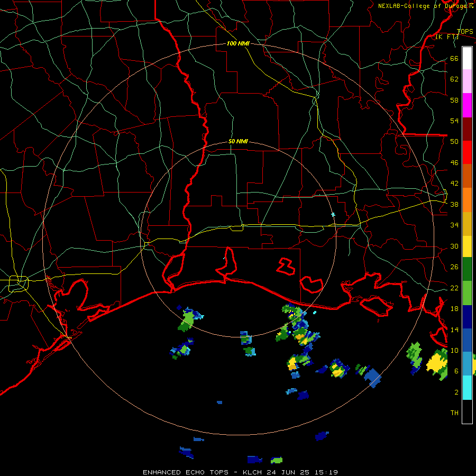Click the magenta legend swatch
The height and width of the screenshot is (476, 476).
click(x=467, y=105)
